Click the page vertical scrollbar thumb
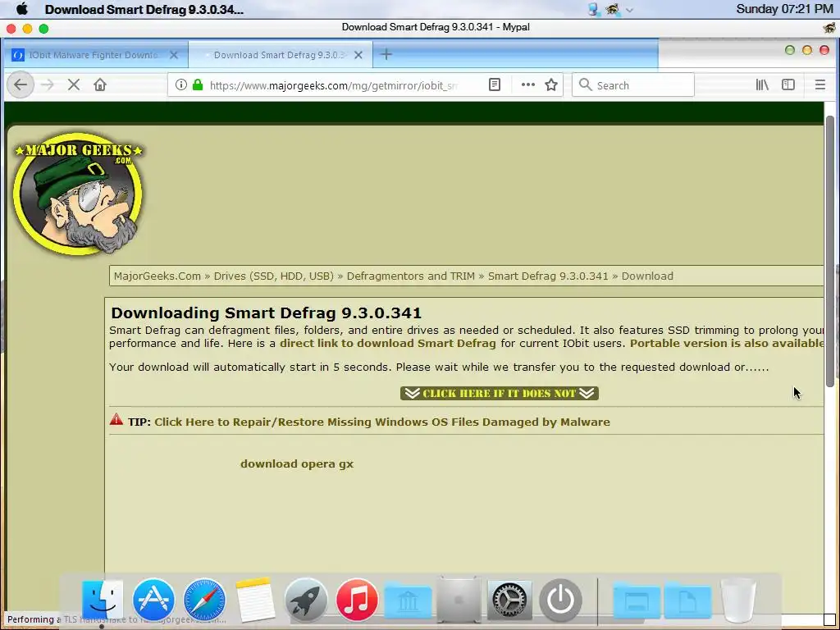Viewport: 840px width, 630px height. [830, 251]
